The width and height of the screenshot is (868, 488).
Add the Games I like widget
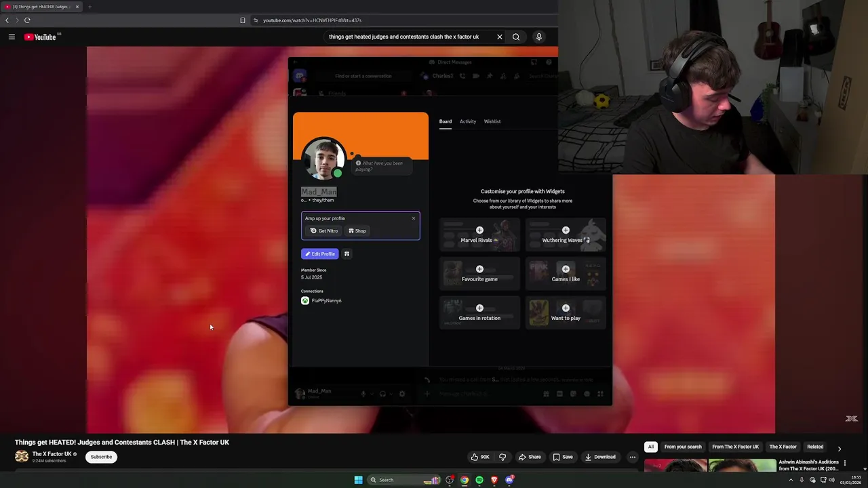pyautogui.click(x=566, y=274)
